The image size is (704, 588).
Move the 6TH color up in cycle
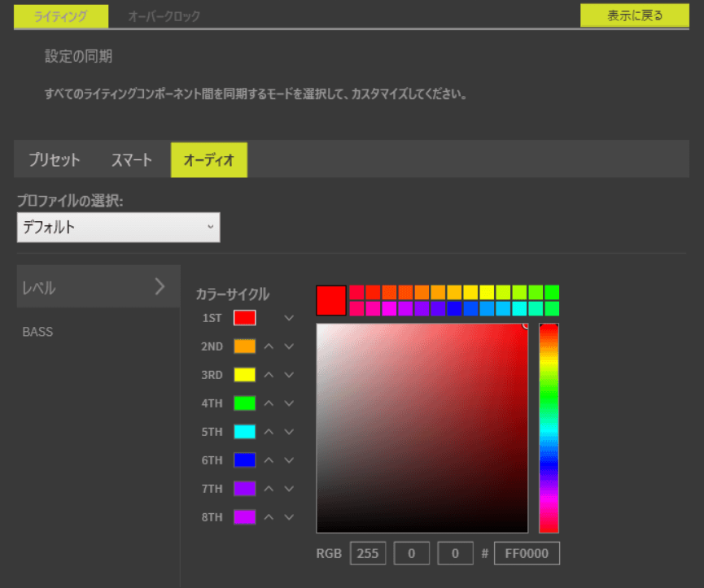[269, 460]
